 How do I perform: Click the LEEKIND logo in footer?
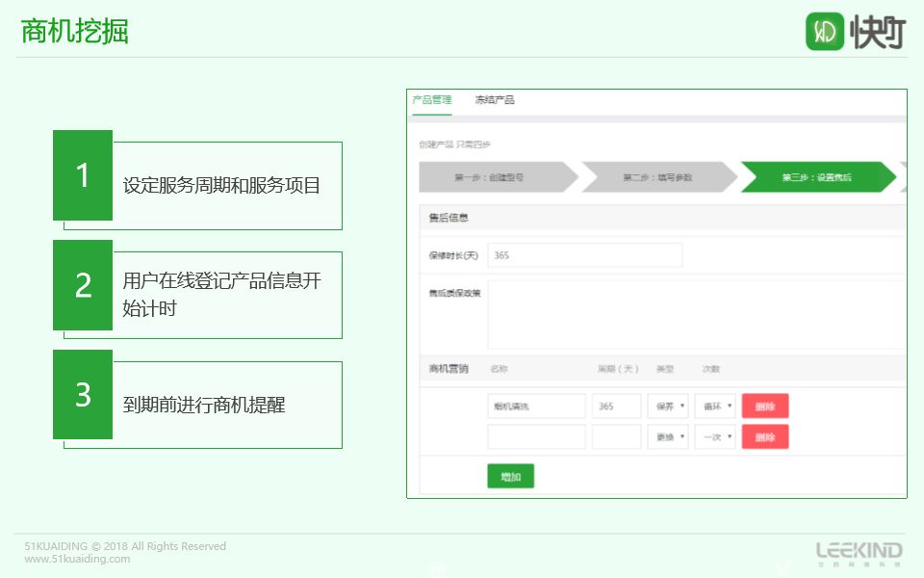point(859,552)
